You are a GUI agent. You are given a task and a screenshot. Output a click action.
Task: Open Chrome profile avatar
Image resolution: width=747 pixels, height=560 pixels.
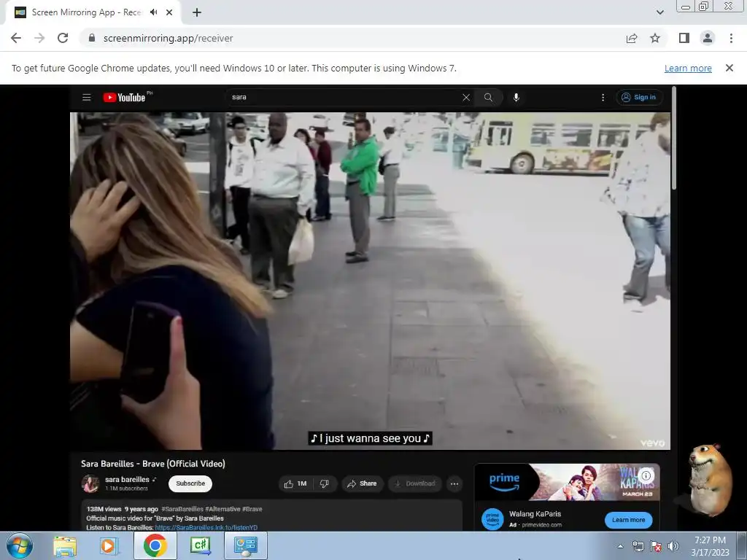(708, 38)
